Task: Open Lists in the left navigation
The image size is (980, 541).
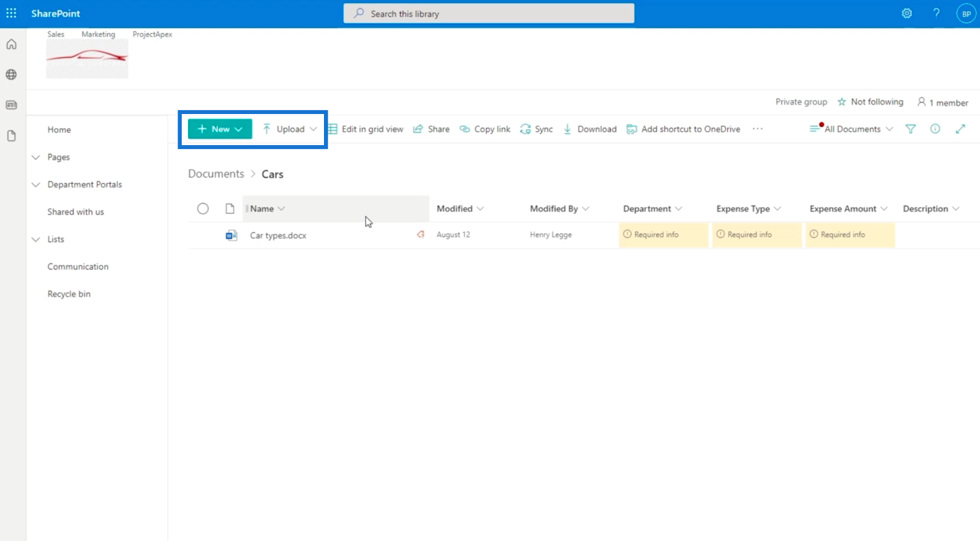Action: pos(56,239)
